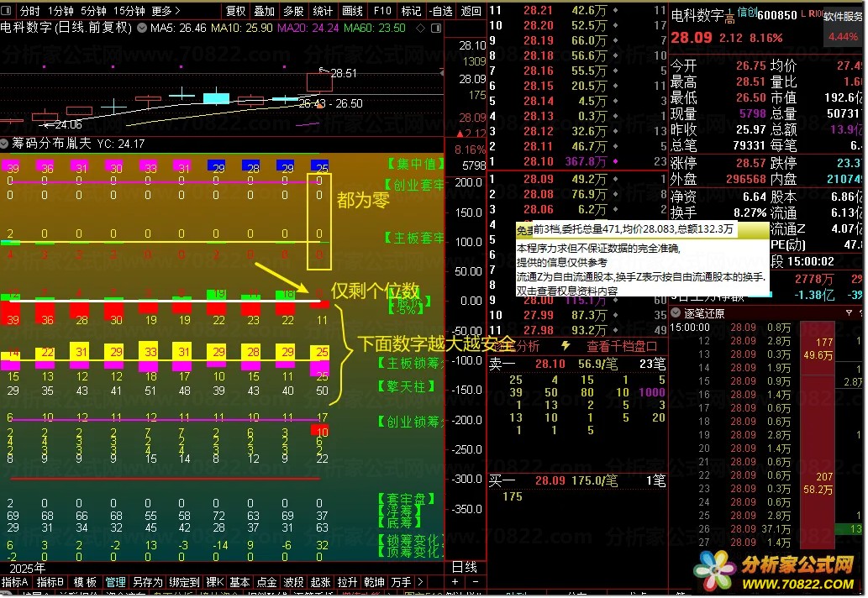Click 返回 to go back
Image resolution: width=868 pixels, height=598 pixels.
(471, 11)
